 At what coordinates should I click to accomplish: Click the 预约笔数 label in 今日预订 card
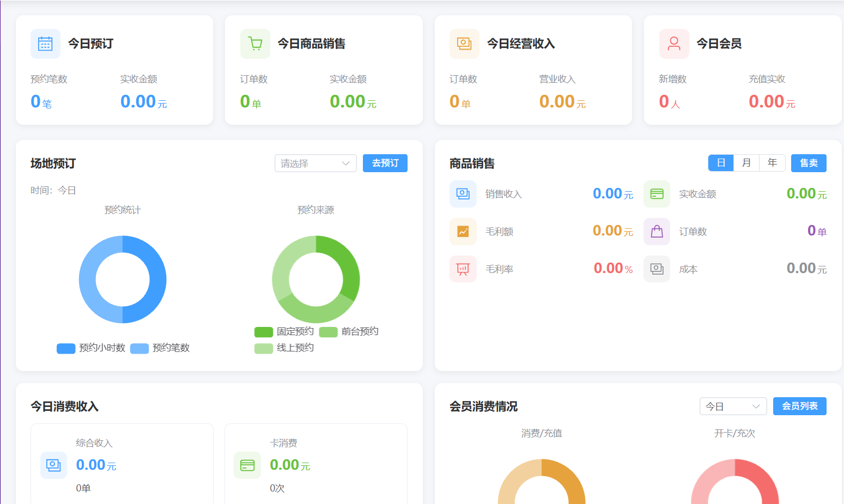[x=49, y=79]
